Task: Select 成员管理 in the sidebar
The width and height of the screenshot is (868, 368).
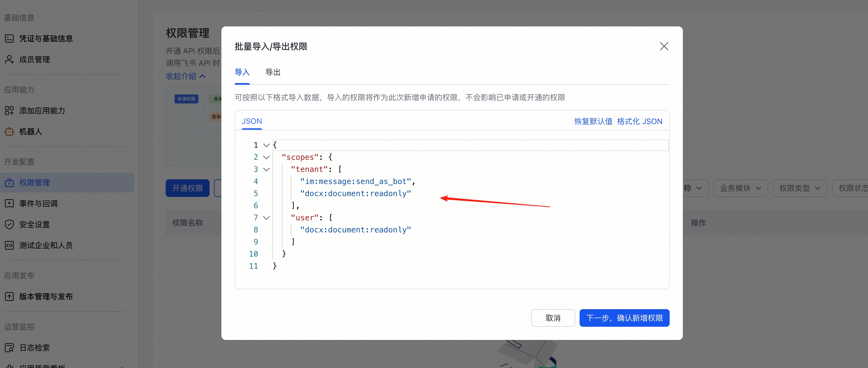Action: pyautogui.click(x=35, y=59)
